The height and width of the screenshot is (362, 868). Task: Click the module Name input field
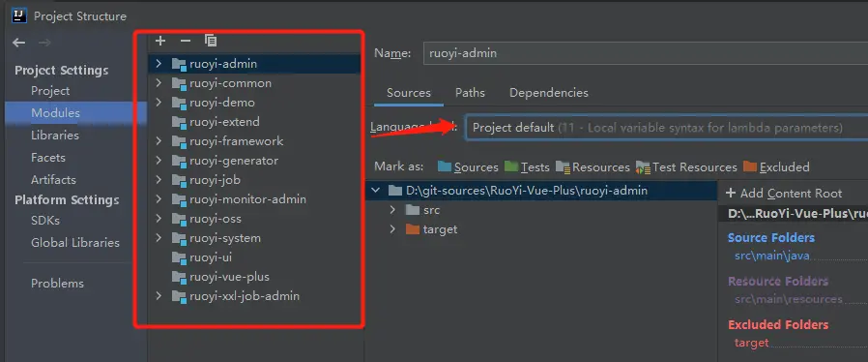pyautogui.click(x=646, y=53)
